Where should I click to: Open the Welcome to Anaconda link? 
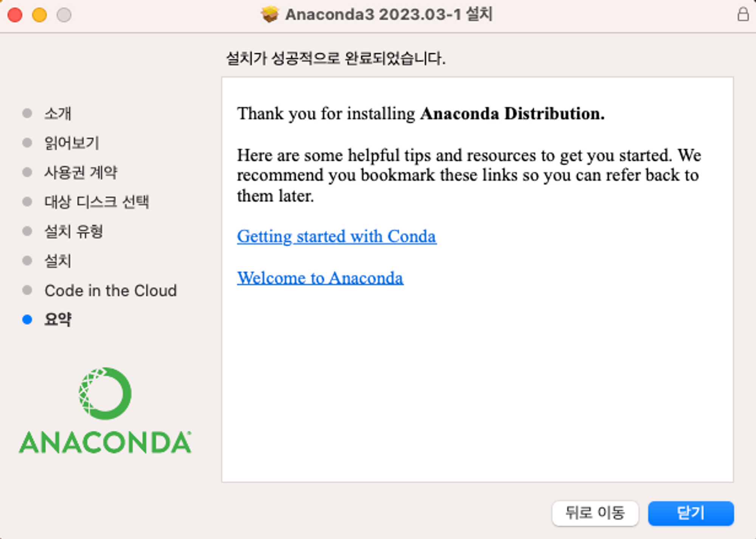click(320, 278)
